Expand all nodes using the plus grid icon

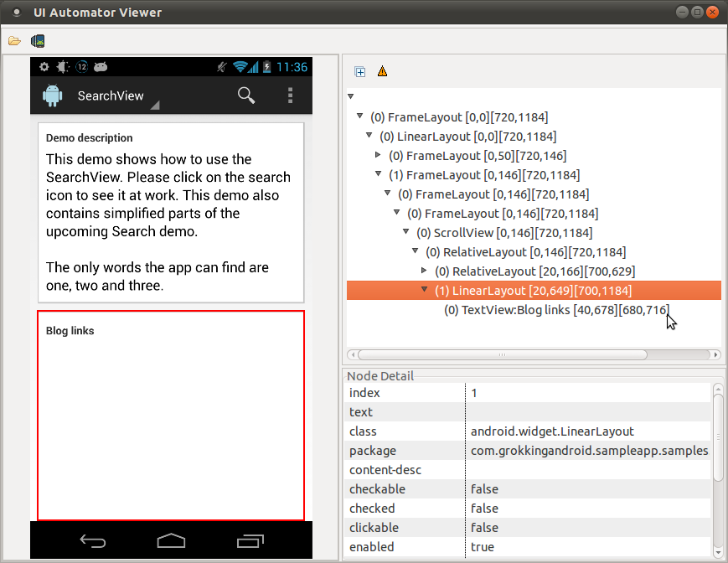click(x=359, y=72)
